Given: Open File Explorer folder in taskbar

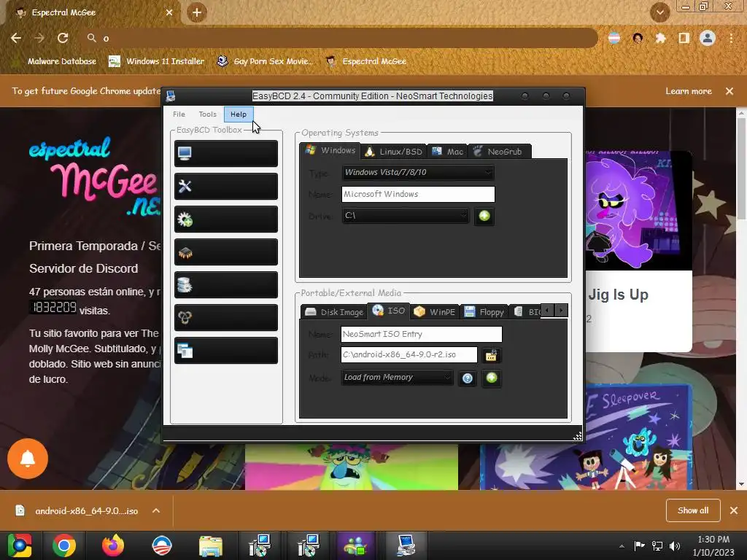Looking at the screenshot, I should click(x=211, y=545).
